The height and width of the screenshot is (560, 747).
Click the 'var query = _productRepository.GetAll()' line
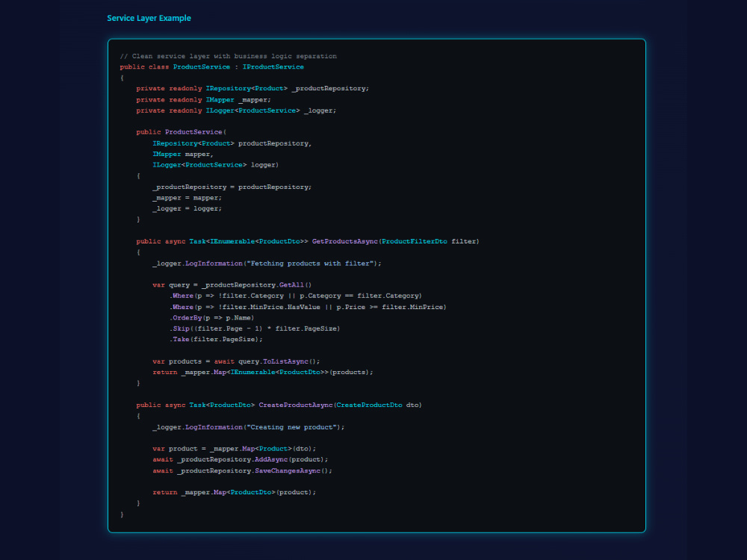(x=232, y=285)
